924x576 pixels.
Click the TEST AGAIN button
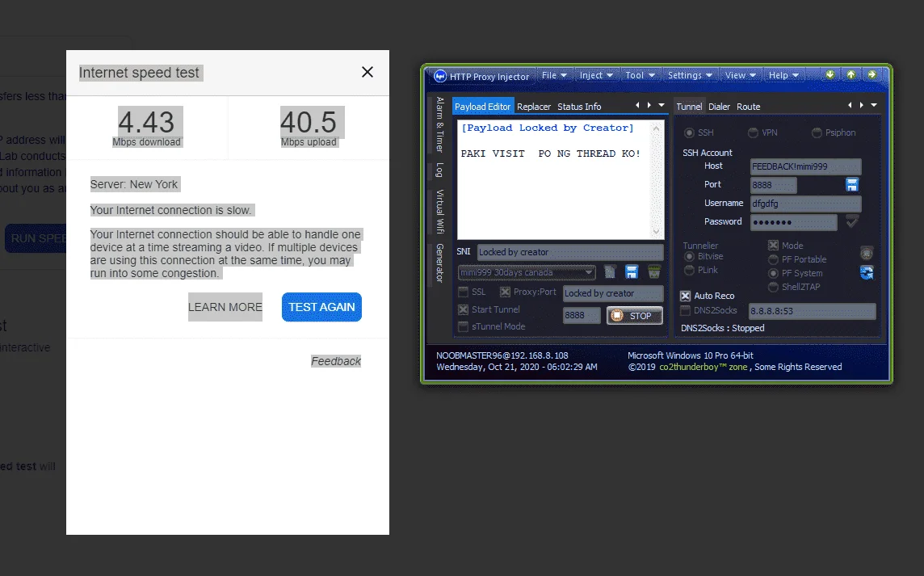click(x=321, y=307)
